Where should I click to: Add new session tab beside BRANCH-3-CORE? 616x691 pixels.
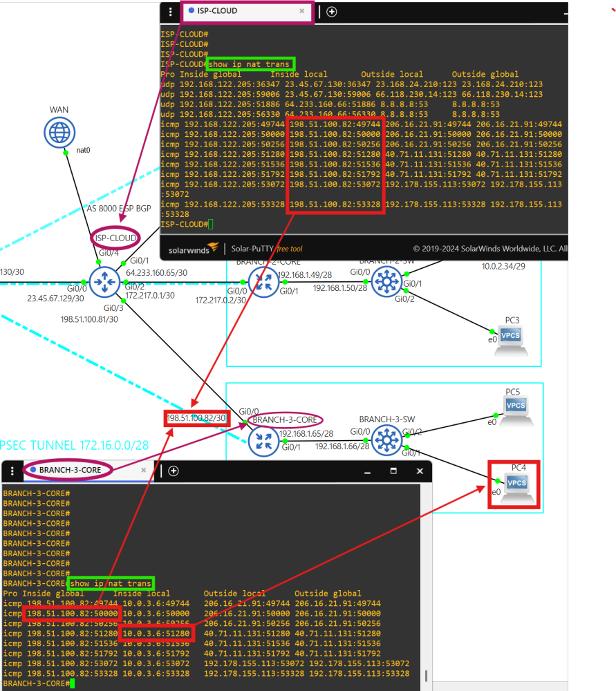point(174,471)
